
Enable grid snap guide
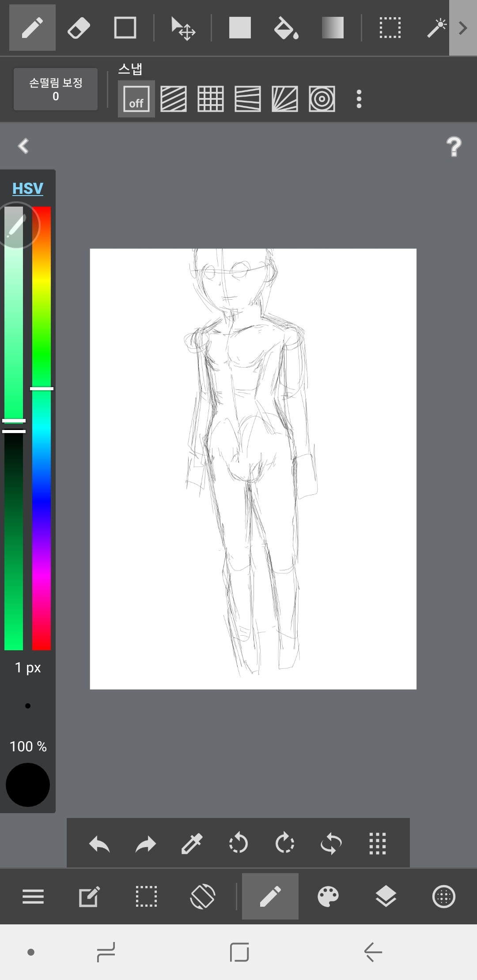pyautogui.click(x=210, y=98)
